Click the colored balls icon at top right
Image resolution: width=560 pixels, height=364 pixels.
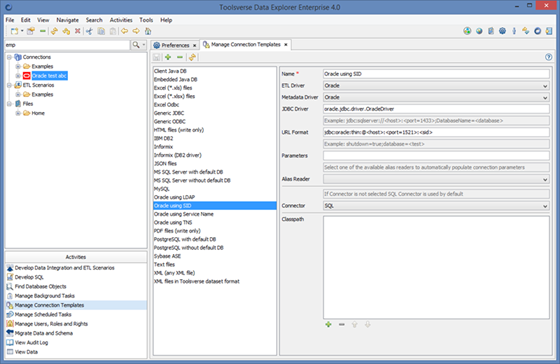coord(467,31)
